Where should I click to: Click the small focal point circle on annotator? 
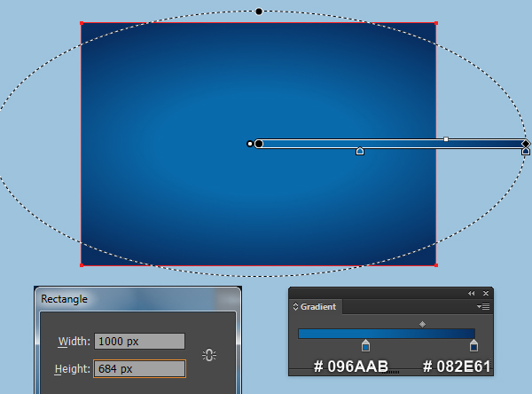[250, 144]
